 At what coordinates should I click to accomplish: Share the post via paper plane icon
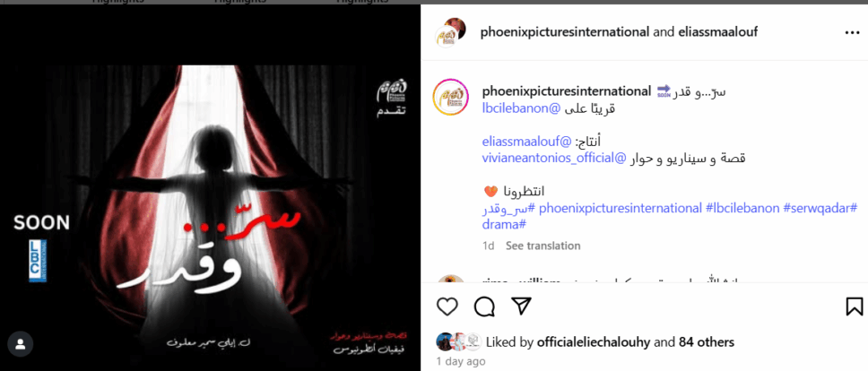click(x=522, y=306)
